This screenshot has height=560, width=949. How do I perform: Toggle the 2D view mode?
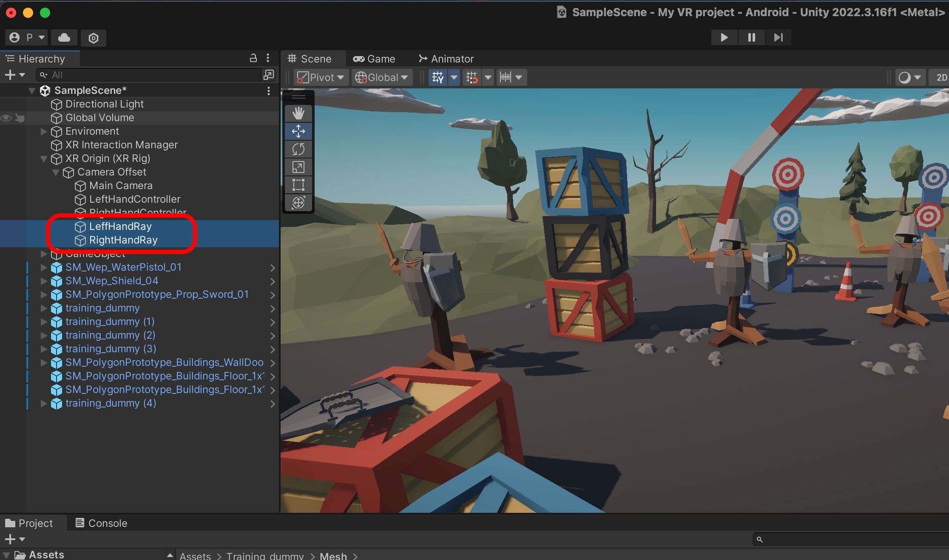[x=941, y=77]
